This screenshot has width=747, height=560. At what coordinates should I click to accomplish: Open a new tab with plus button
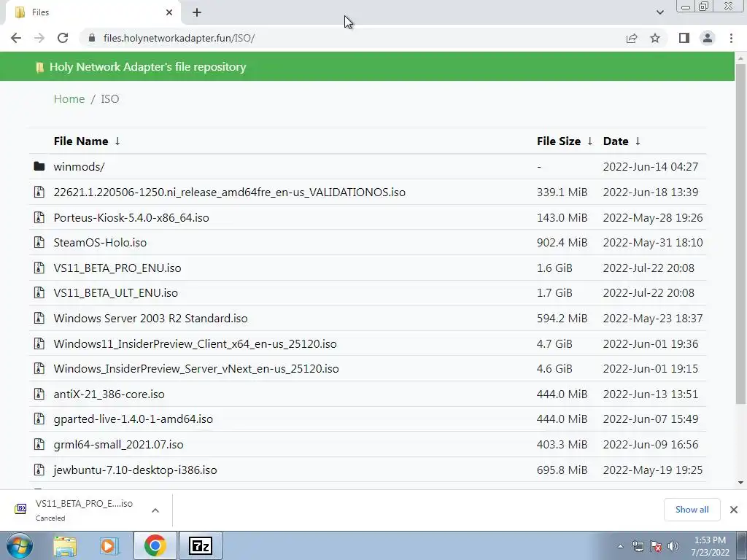(x=197, y=13)
